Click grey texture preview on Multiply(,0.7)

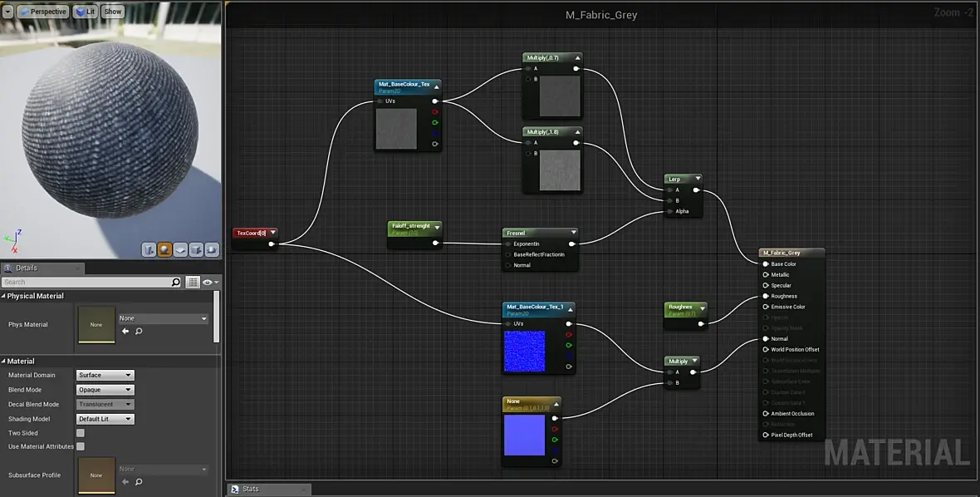click(x=560, y=96)
